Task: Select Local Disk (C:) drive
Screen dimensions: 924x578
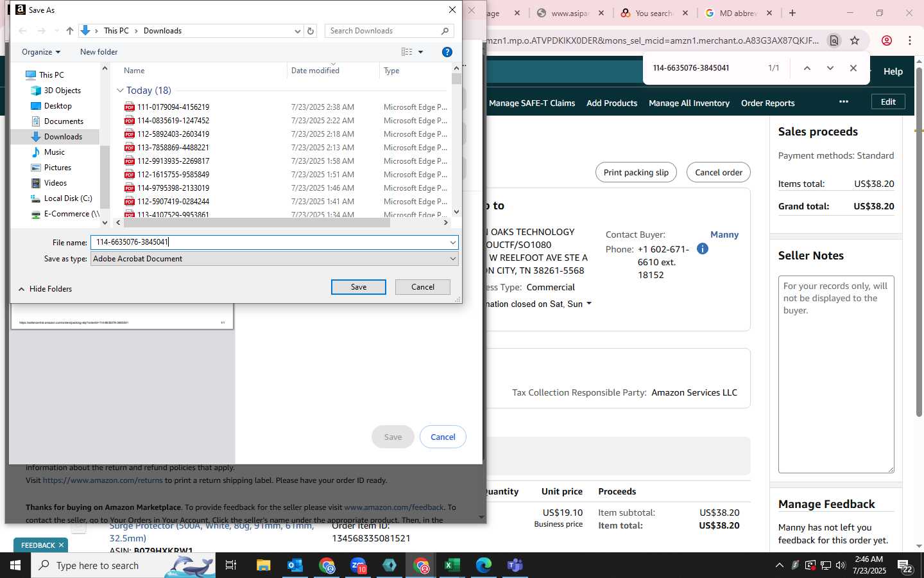Action: pos(68,198)
